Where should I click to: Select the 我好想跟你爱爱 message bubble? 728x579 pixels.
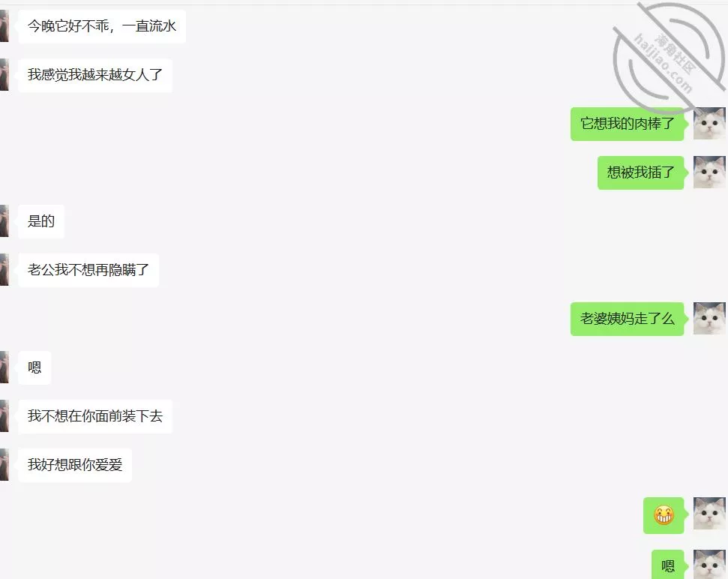pos(75,465)
